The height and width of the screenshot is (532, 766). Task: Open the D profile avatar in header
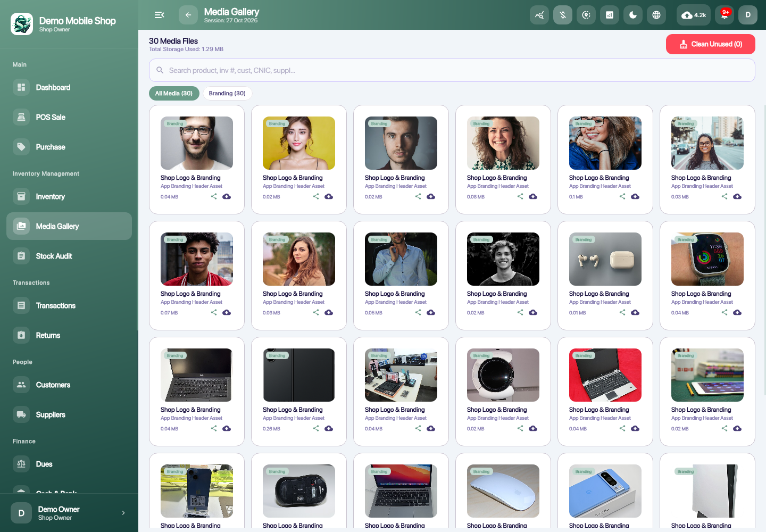point(748,15)
